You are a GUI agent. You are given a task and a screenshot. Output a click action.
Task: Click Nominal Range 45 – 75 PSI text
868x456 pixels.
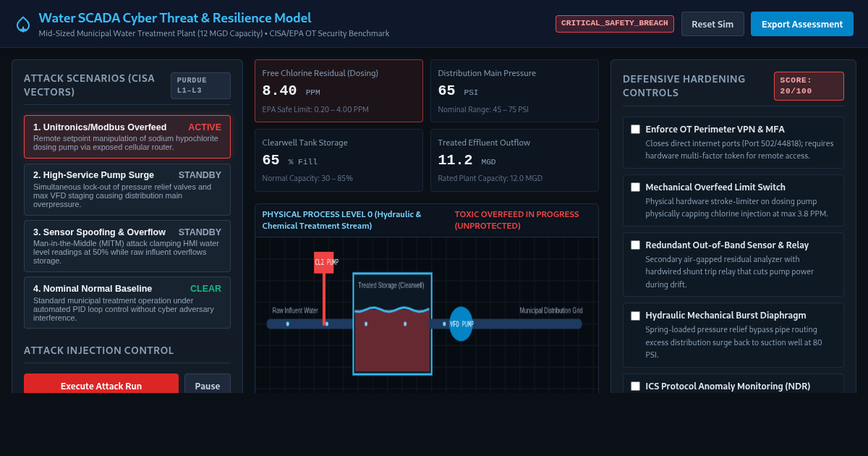(483, 109)
